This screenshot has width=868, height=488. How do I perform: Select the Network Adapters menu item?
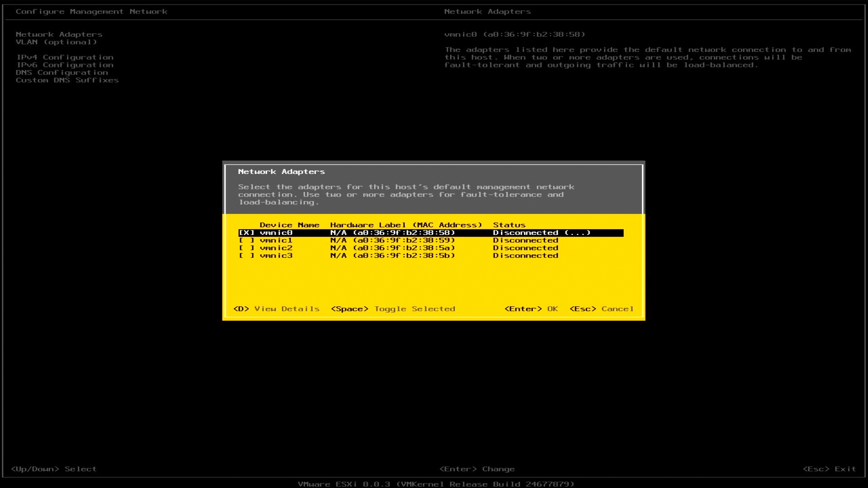59,34
